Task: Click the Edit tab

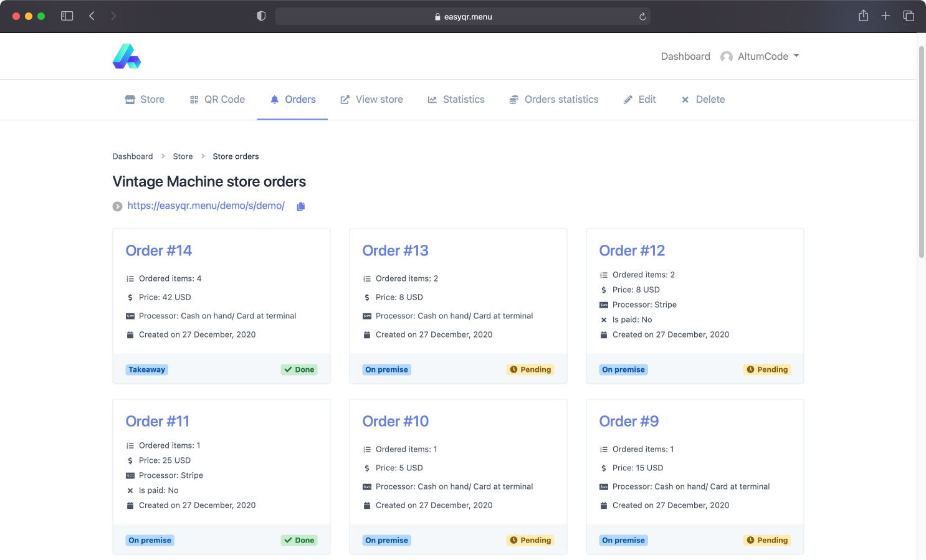Action: point(640,100)
